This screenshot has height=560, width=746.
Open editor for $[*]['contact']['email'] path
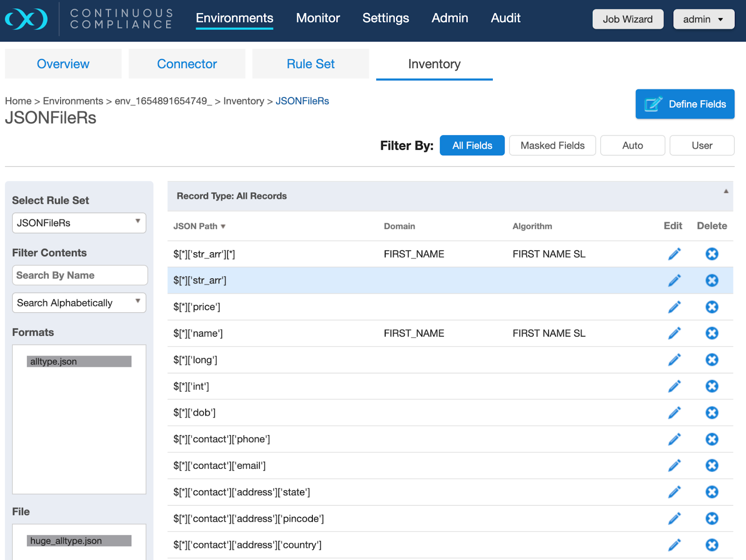(674, 465)
